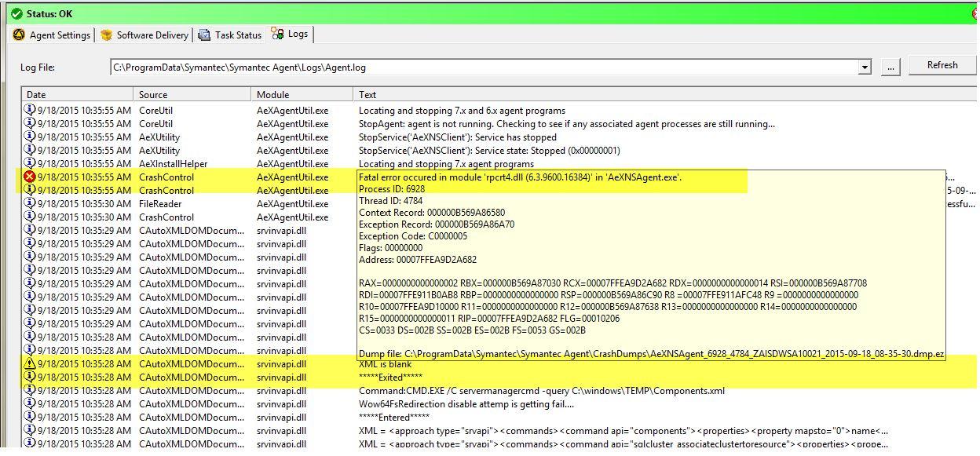Sort log by Source column header
This screenshot has width=980, height=456.
pos(192,95)
